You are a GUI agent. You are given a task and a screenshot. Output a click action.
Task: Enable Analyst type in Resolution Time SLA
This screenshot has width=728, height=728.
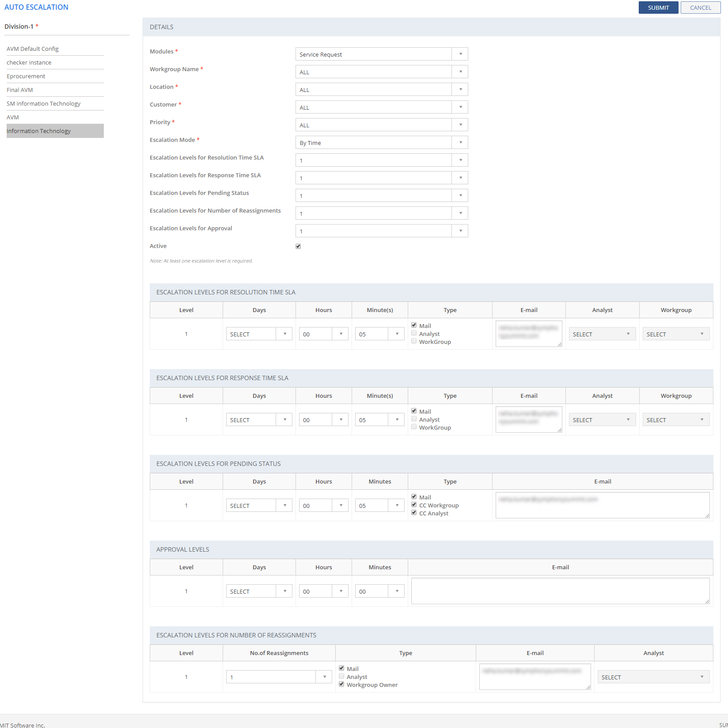[x=414, y=333]
